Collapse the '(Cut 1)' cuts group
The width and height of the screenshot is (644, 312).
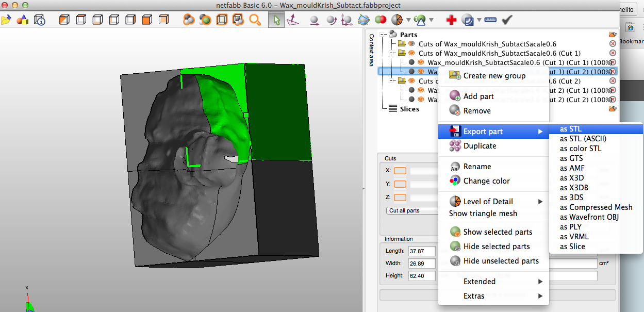392,53
